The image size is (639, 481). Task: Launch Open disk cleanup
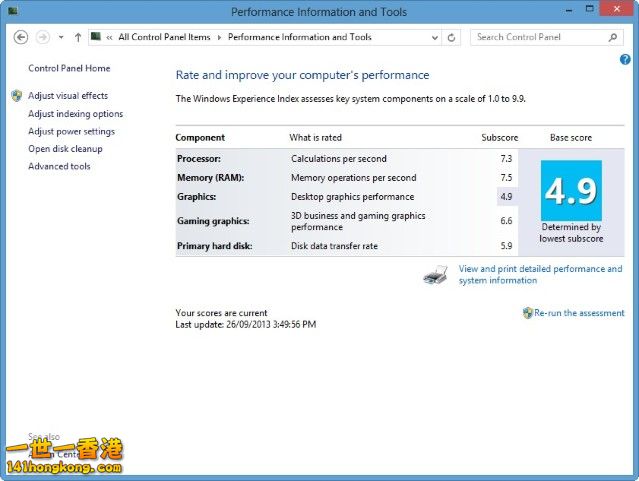[65, 149]
